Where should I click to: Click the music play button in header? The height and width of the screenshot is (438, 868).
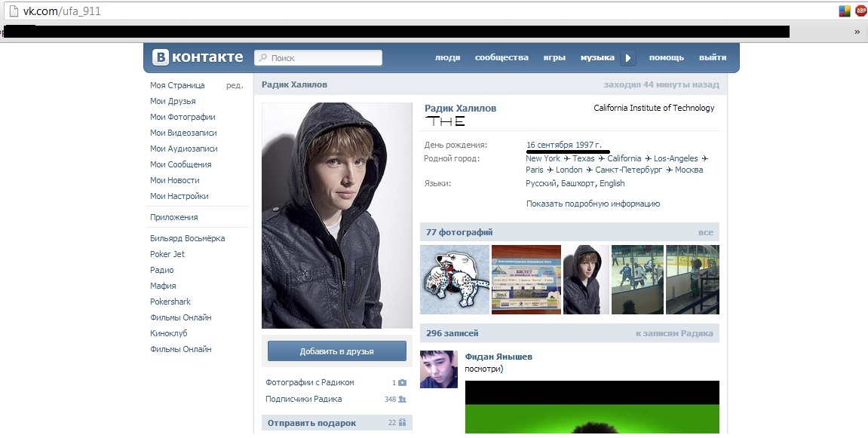click(627, 57)
